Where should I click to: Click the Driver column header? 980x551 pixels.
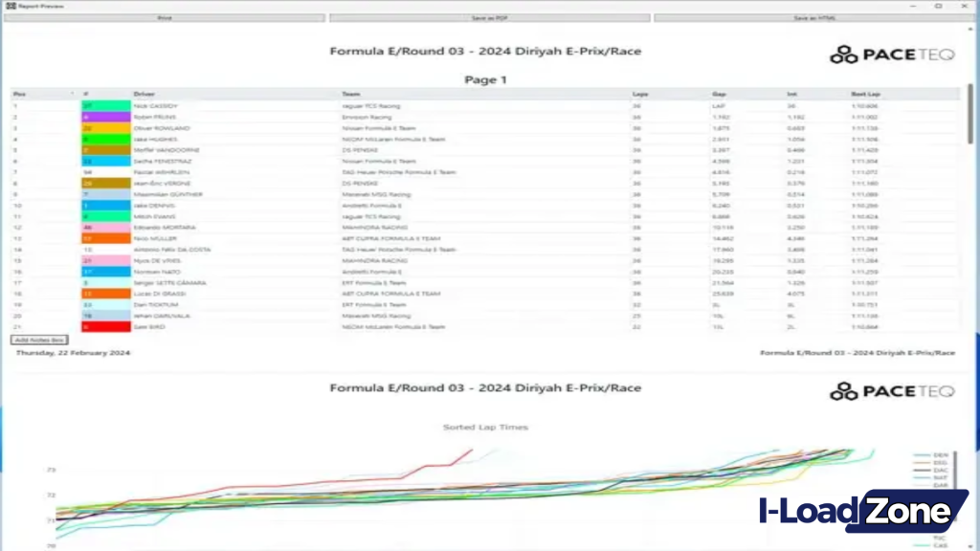144,94
